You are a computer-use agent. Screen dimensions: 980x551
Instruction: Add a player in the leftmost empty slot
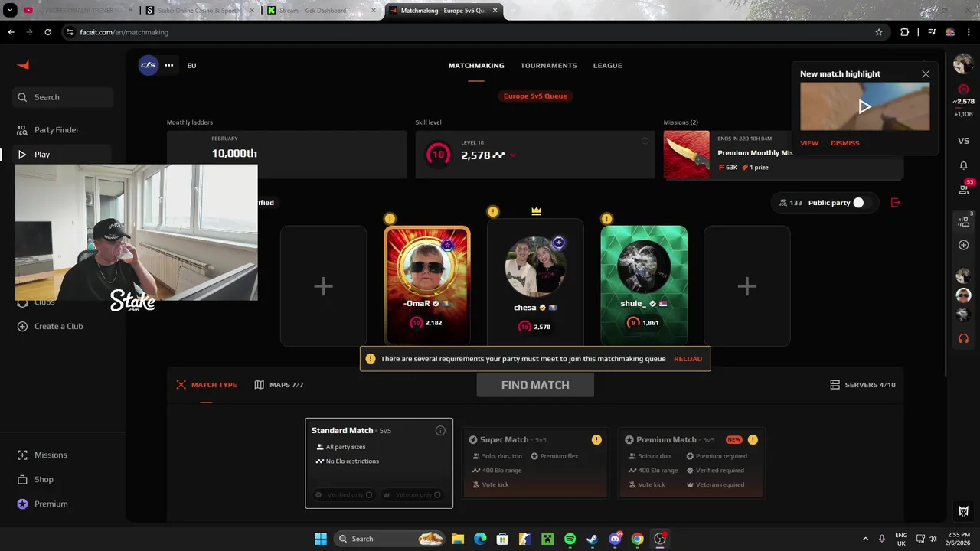[323, 286]
